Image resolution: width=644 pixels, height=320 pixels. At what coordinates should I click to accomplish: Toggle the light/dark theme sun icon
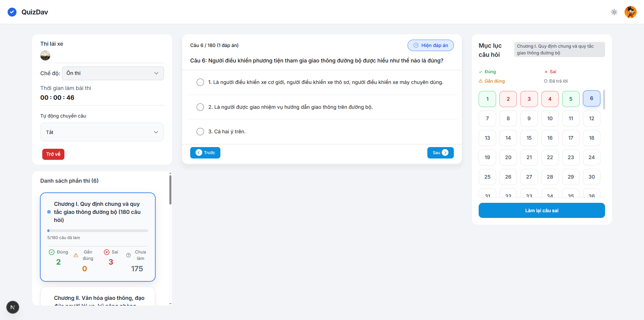[x=614, y=12]
